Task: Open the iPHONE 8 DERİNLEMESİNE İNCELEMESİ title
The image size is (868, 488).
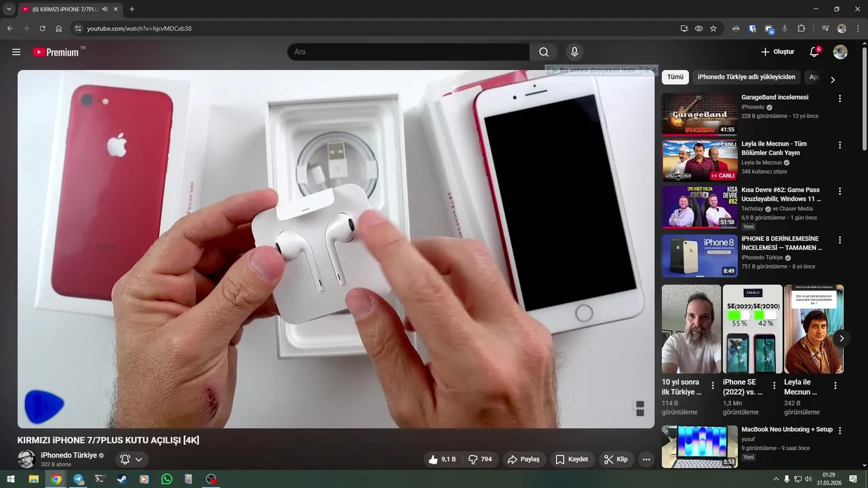Action: (781, 243)
